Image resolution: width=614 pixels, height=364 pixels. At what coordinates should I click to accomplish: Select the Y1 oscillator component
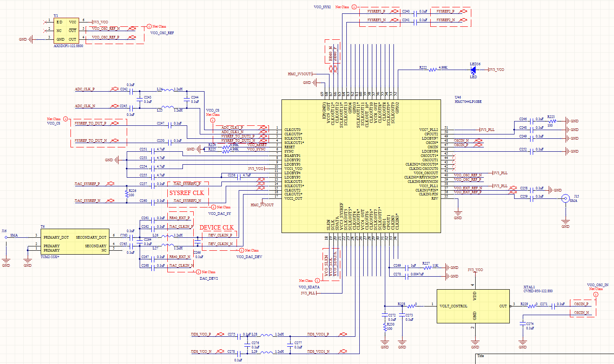66,31
